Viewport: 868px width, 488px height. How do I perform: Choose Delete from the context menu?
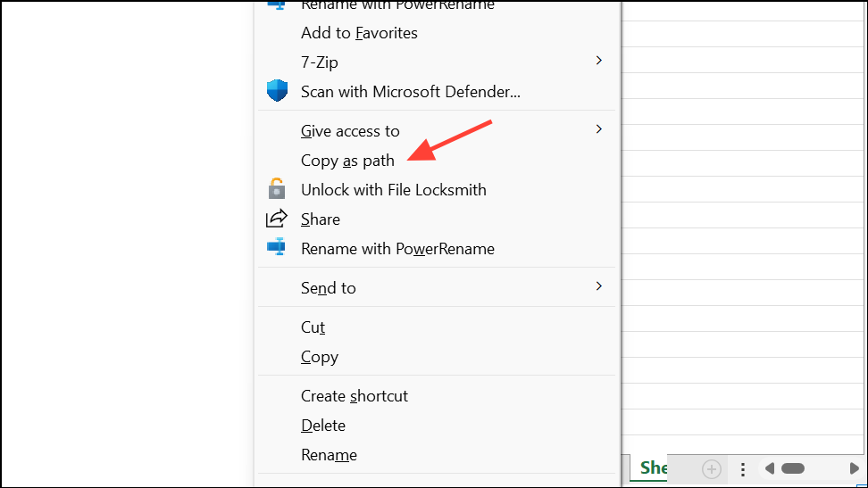(x=322, y=426)
